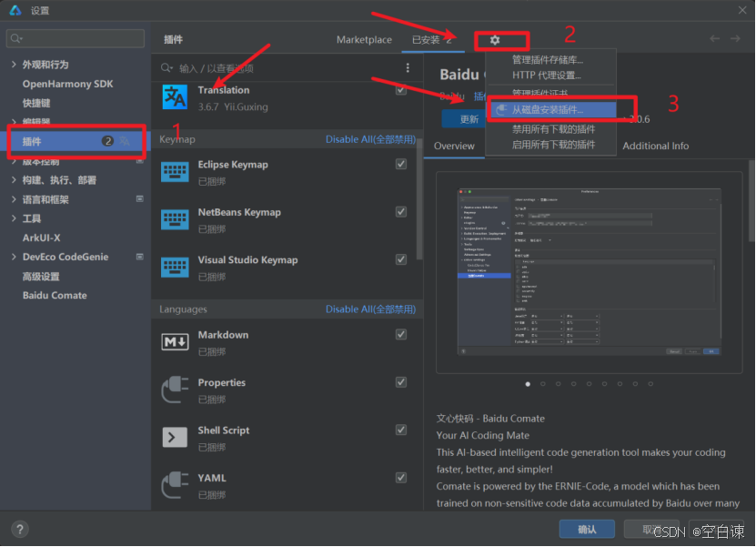Click the magnifier icon in plugin search
This screenshot has height=547, width=756.
coord(166,68)
